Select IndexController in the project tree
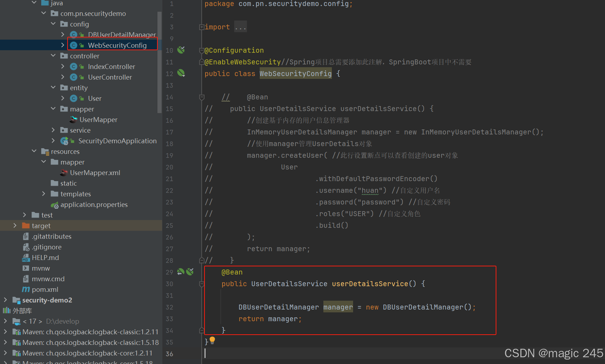Image resolution: width=605 pixels, height=364 pixels. tap(111, 66)
